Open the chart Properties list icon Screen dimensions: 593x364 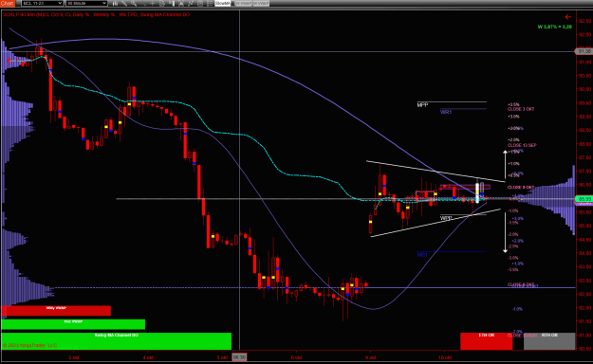click(210, 4)
